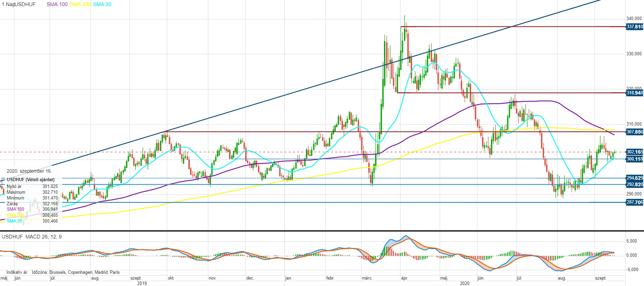This screenshot has width=644, height=286.
Task: Click the Minimum value 301,470
Action: 50,198
